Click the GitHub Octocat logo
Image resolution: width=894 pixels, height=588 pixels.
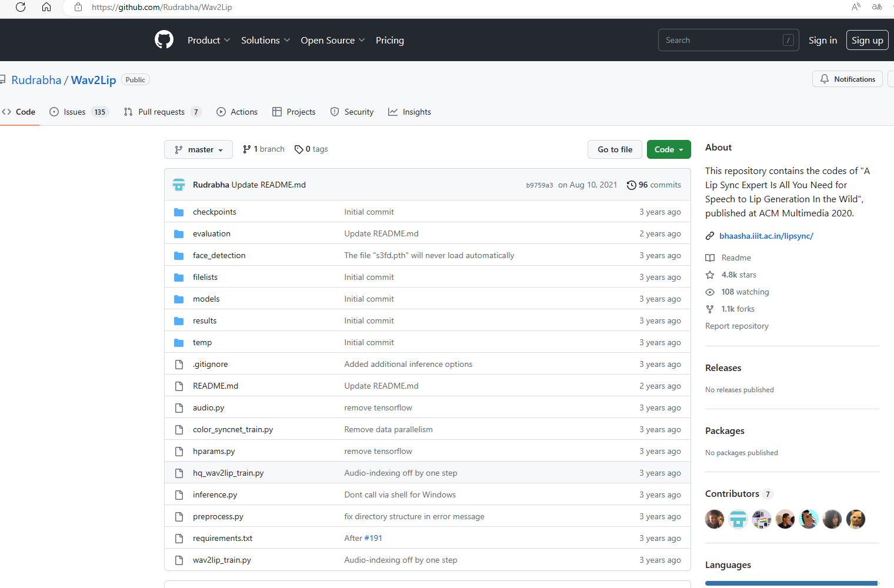point(164,39)
